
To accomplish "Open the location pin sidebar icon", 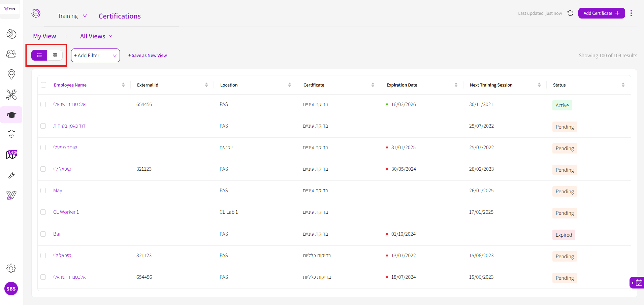I will coord(11,74).
